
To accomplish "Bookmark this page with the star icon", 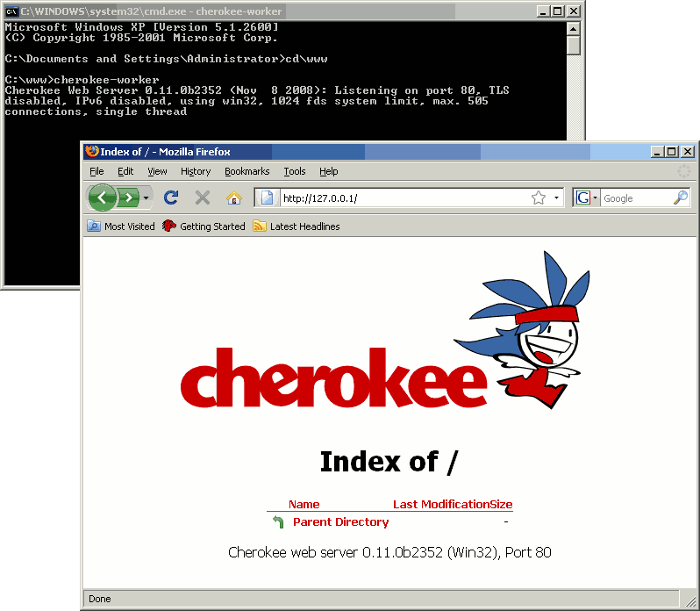I will click(539, 198).
